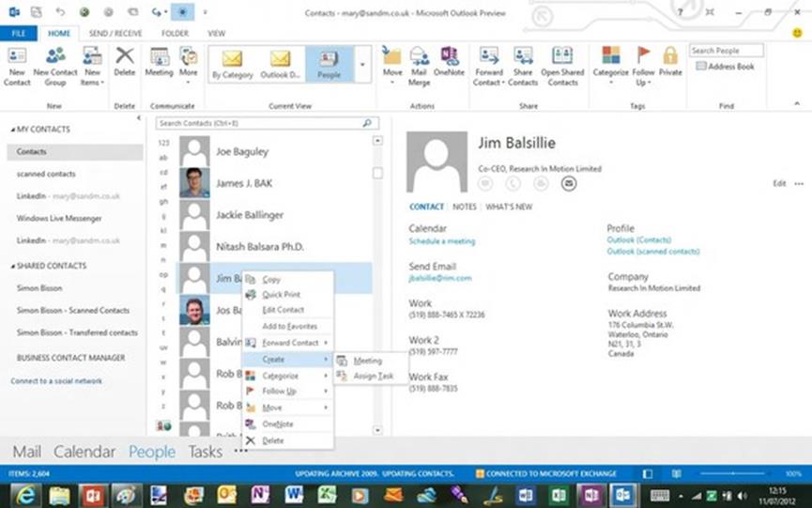Open the contact card ellipsis menu
The image size is (812, 508).
click(799, 183)
